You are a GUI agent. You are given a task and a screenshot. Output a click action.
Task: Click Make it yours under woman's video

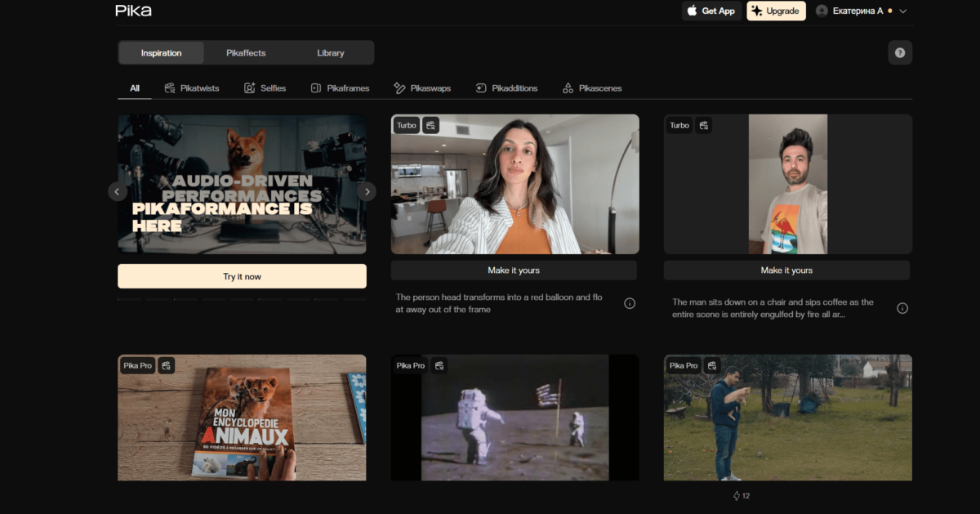click(514, 270)
